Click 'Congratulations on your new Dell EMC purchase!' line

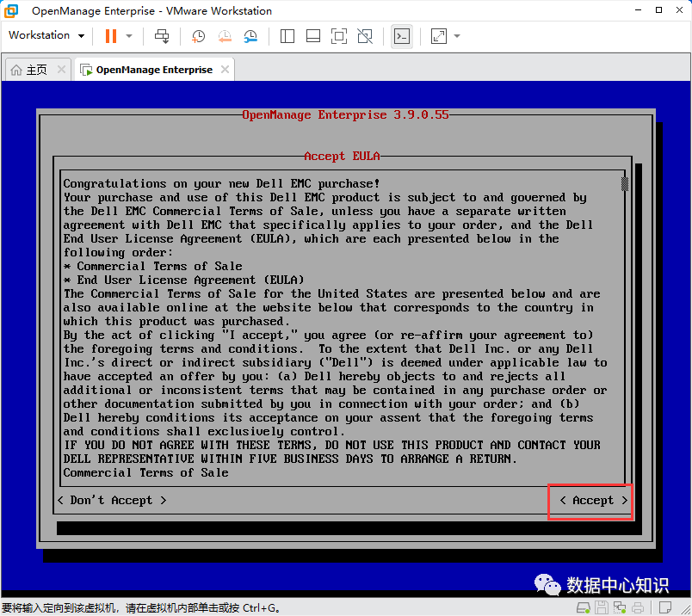[x=221, y=183]
